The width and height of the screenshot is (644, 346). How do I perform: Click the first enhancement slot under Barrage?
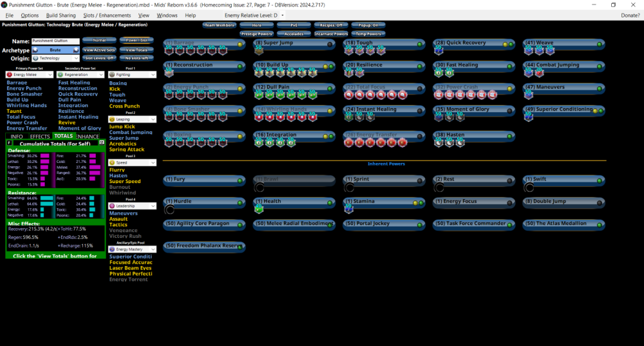[x=169, y=50]
